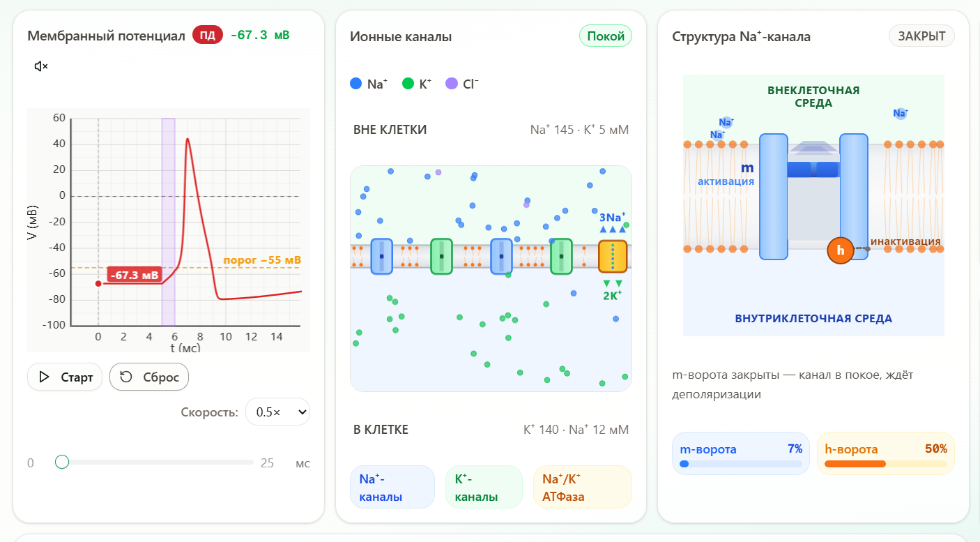Image resolution: width=980 pixels, height=542 pixels.
Task: Click the red ПД badge
Action: click(x=208, y=35)
